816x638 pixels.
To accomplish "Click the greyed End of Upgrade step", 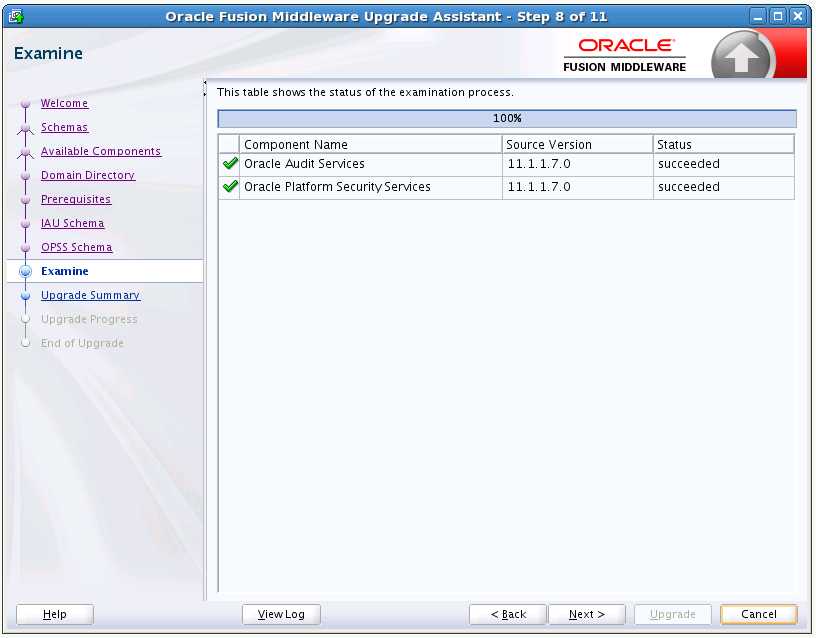I will (x=82, y=343).
